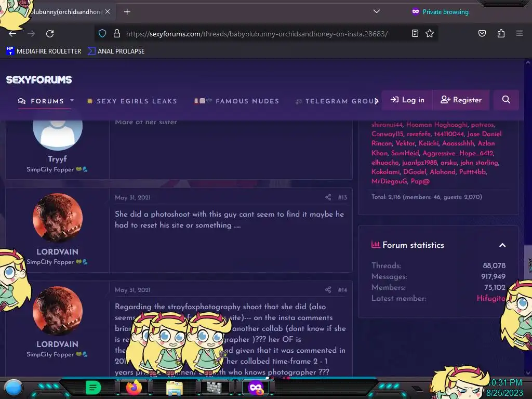The width and height of the screenshot is (532, 399).
Task: Launch Firefox from the taskbar
Action: coord(134,388)
